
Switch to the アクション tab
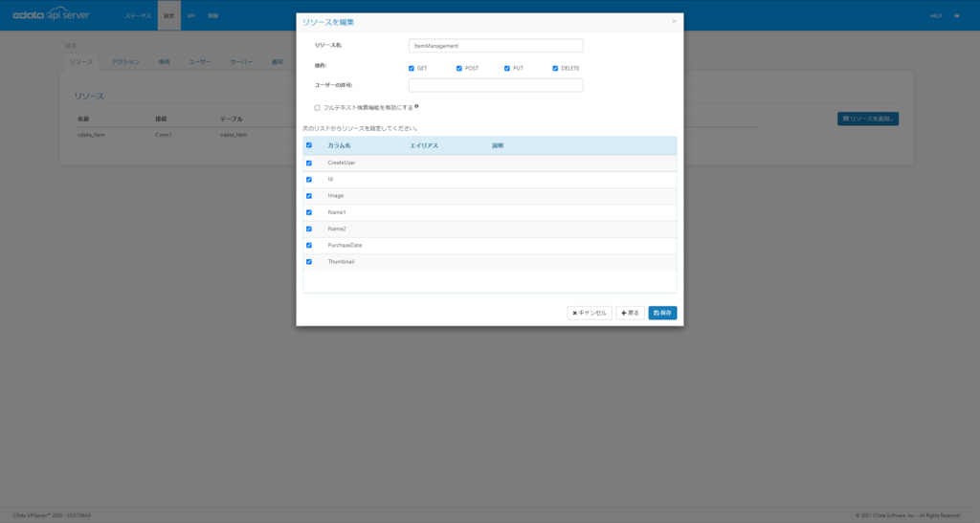click(x=125, y=61)
